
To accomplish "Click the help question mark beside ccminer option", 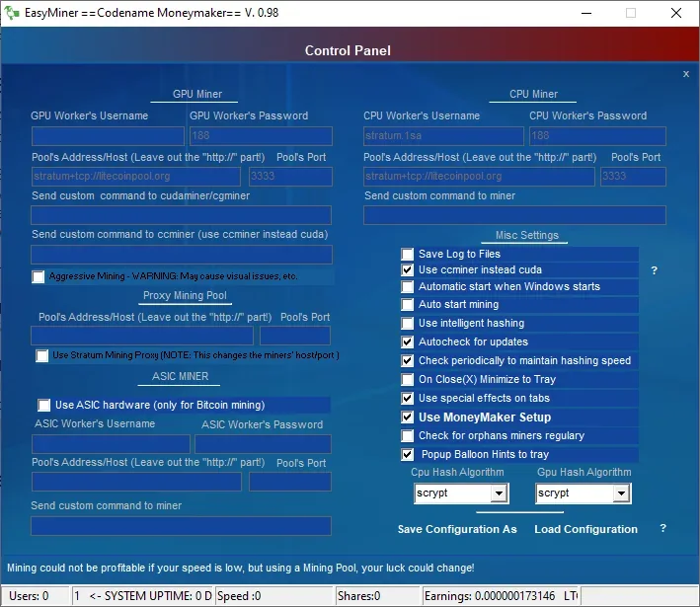I will click(654, 269).
